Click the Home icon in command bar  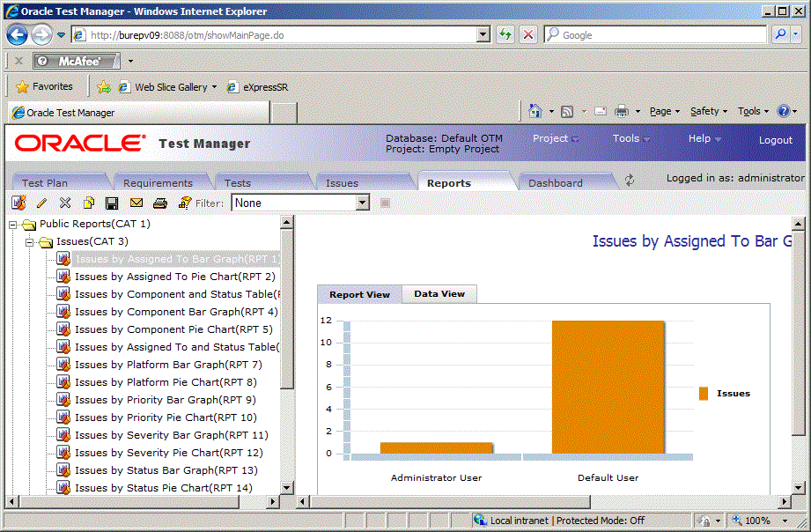coord(535,111)
